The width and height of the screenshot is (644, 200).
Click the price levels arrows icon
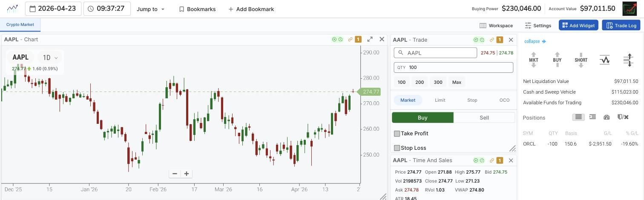[x=628, y=60]
